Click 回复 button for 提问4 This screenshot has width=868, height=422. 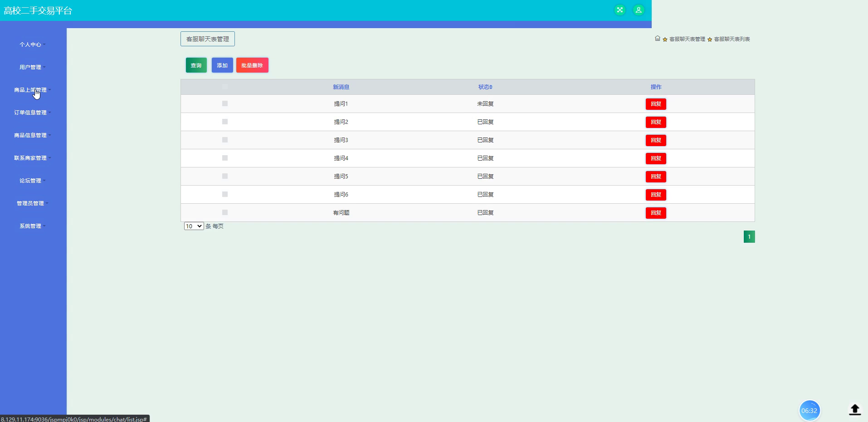pos(656,158)
